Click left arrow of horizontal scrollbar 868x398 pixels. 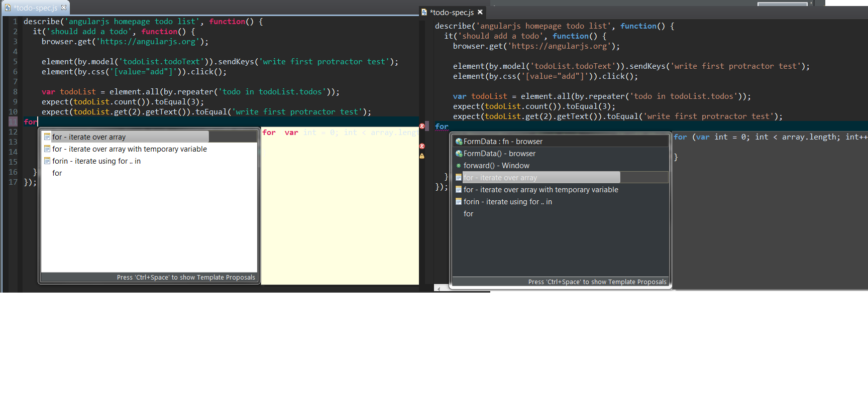pyautogui.click(x=440, y=289)
